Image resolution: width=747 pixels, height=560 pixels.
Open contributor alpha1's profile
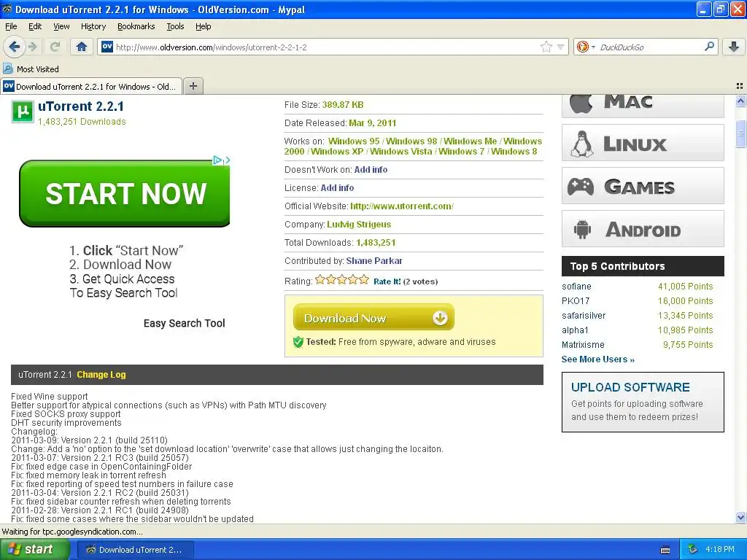click(x=575, y=330)
